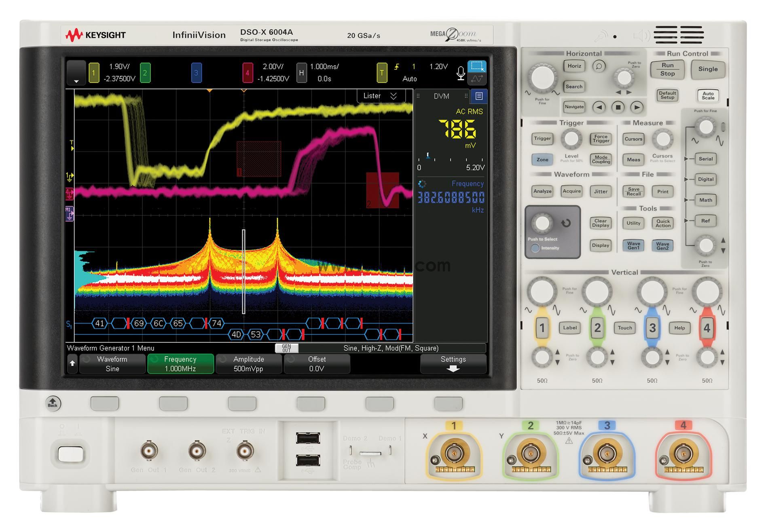Select the Waveform Sine softkey

[112, 364]
